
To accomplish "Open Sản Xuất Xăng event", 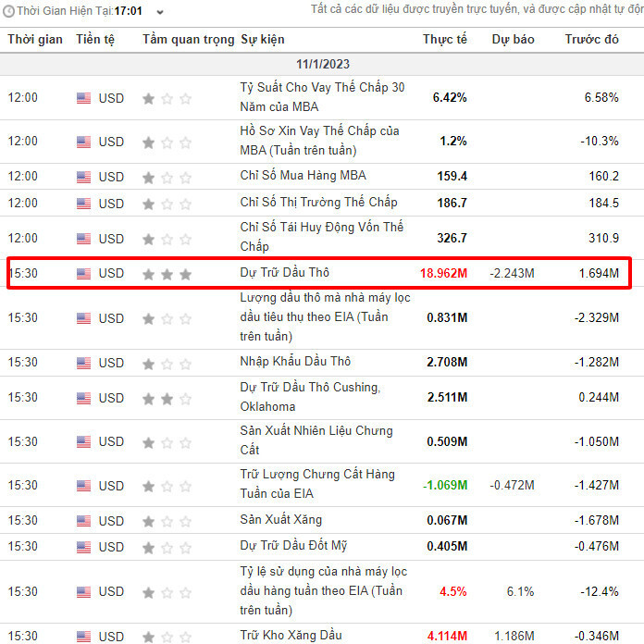I will pyautogui.click(x=281, y=520).
